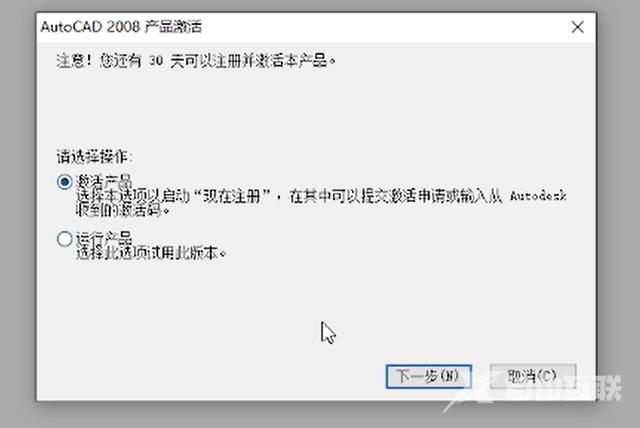Screen dimensions: 640x428
Task: Click the 收到的激活码 second description line
Action: [122, 211]
